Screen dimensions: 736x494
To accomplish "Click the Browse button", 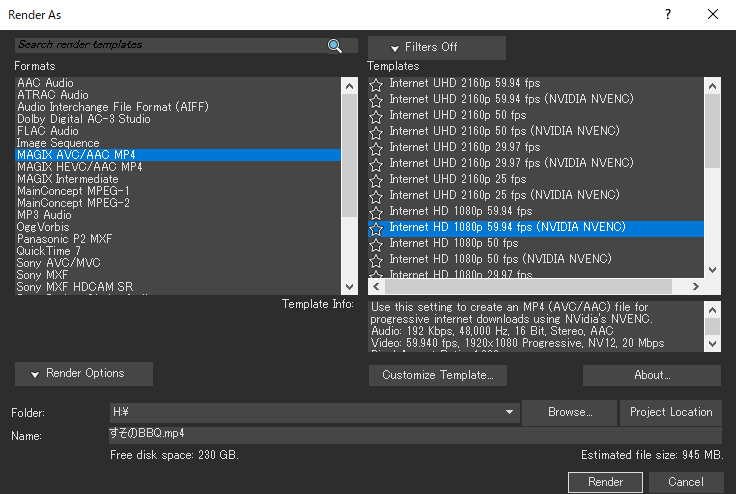I will coord(569,412).
